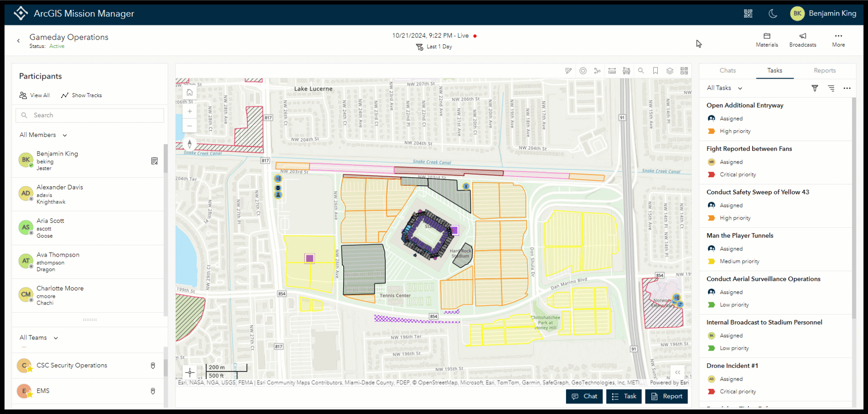Open task sort options
The height and width of the screenshot is (414, 868).
click(831, 88)
